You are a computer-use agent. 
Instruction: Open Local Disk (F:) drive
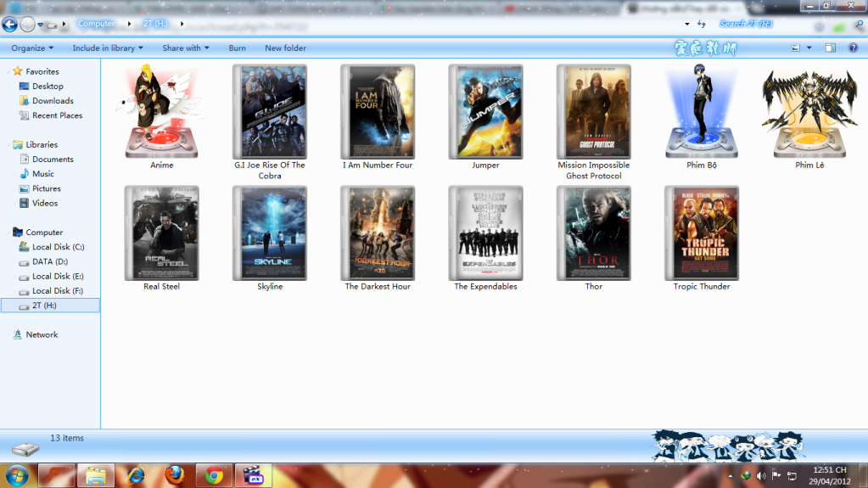pyautogui.click(x=58, y=291)
